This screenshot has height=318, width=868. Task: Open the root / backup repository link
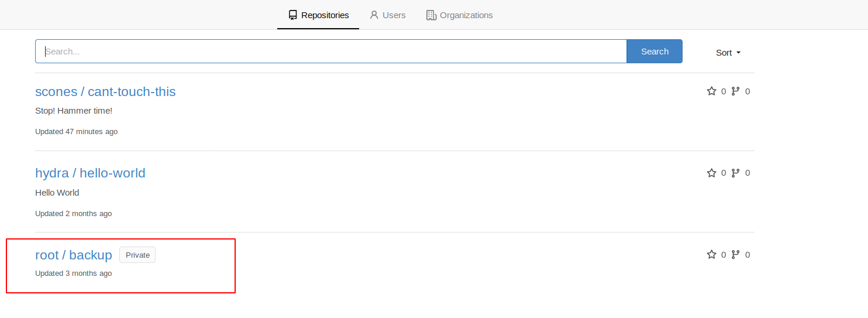74,255
